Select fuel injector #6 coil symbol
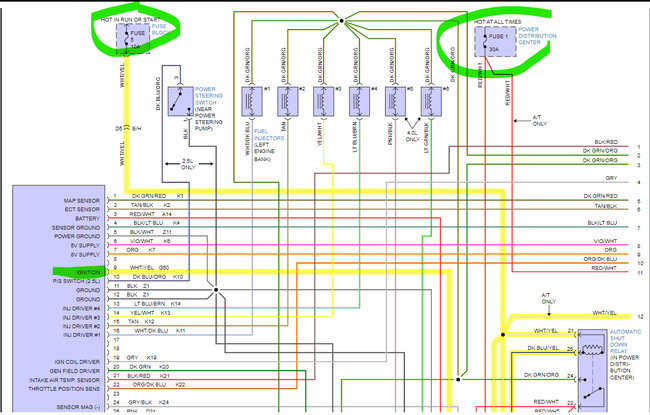This screenshot has height=415, width=650. click(431, 101)
